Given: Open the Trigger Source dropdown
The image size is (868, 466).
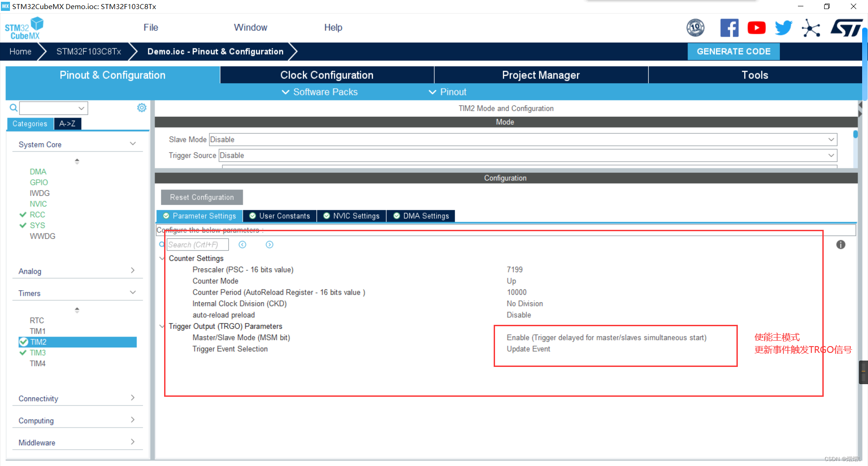Looking at the screenshot, I should [x=528, y=155].
